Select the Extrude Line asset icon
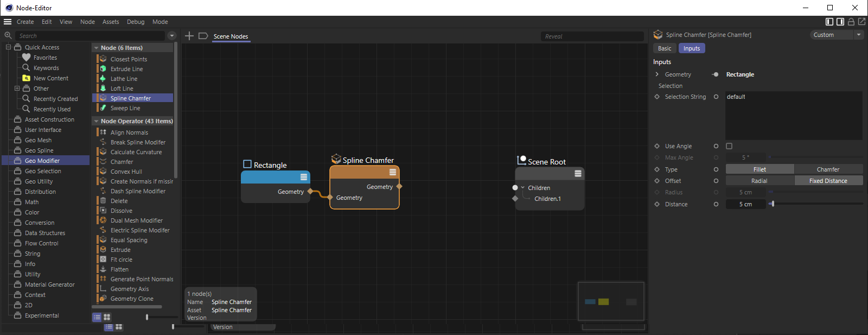This screenshot has width=868, height=335. tap(103, 69)
